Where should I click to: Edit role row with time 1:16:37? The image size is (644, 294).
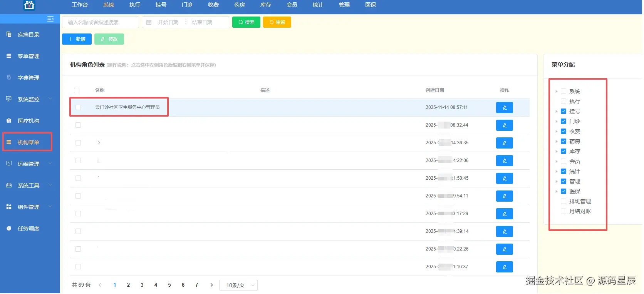point(505,267)
